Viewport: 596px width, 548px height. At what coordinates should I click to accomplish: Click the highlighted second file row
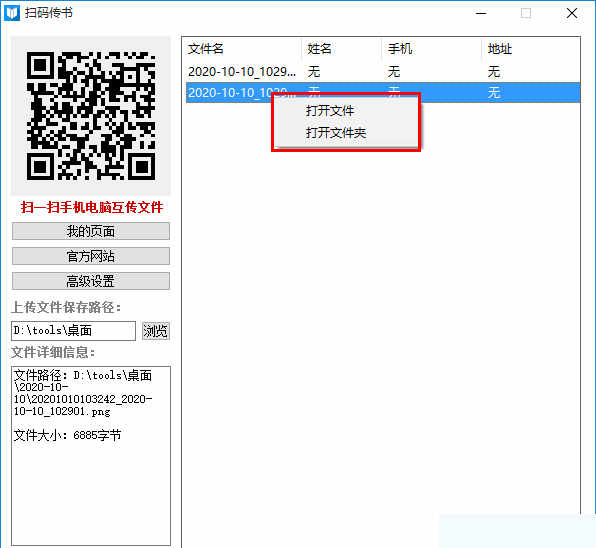(x=383, y=92)
